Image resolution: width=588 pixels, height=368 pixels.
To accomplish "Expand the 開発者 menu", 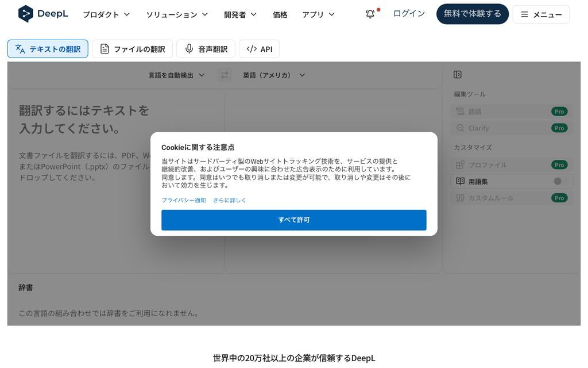I will (240, 14).
